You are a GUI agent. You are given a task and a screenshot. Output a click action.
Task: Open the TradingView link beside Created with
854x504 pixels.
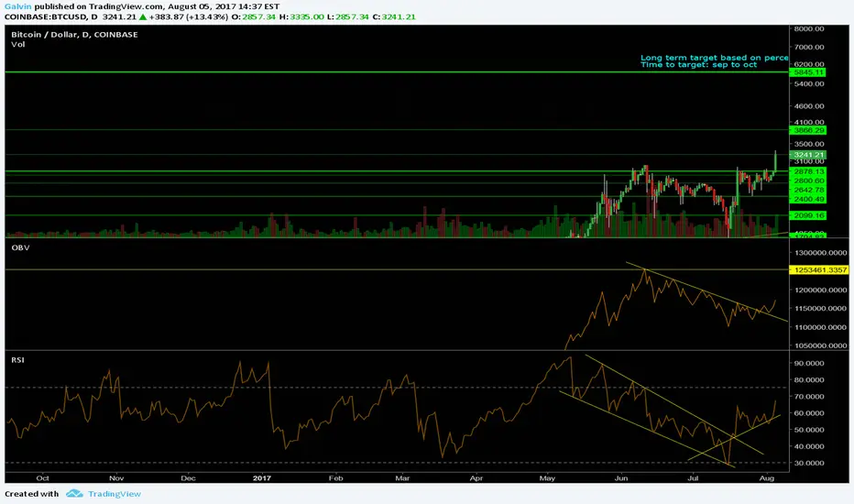point(115,494)
